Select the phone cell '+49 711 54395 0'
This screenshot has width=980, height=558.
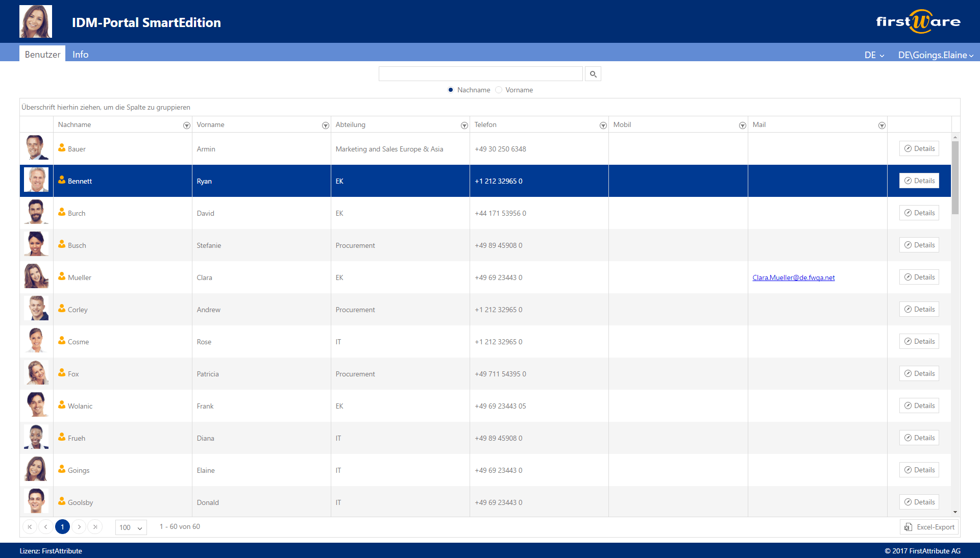(539, 374)
